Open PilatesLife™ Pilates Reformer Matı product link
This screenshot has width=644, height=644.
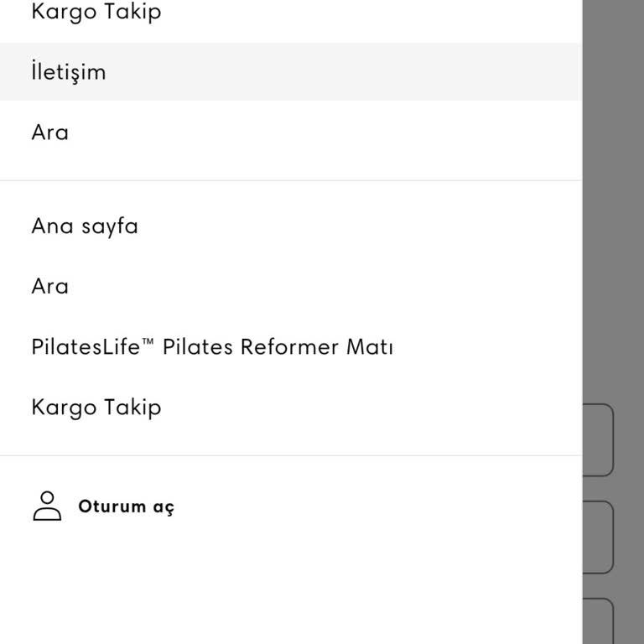(212, 347)
